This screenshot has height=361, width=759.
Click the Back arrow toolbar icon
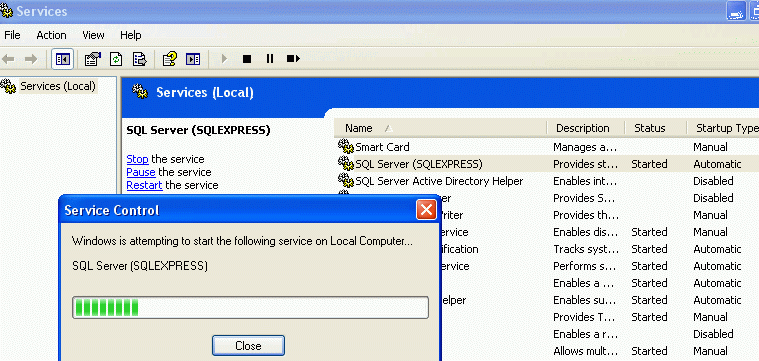[x=8, y=59]
